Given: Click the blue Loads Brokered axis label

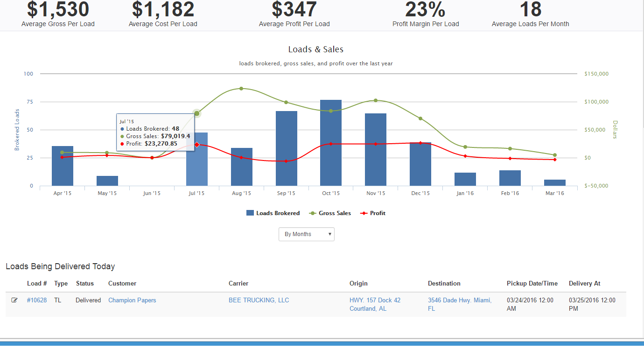Looking at the screenshot, I should tap(17, 128).
